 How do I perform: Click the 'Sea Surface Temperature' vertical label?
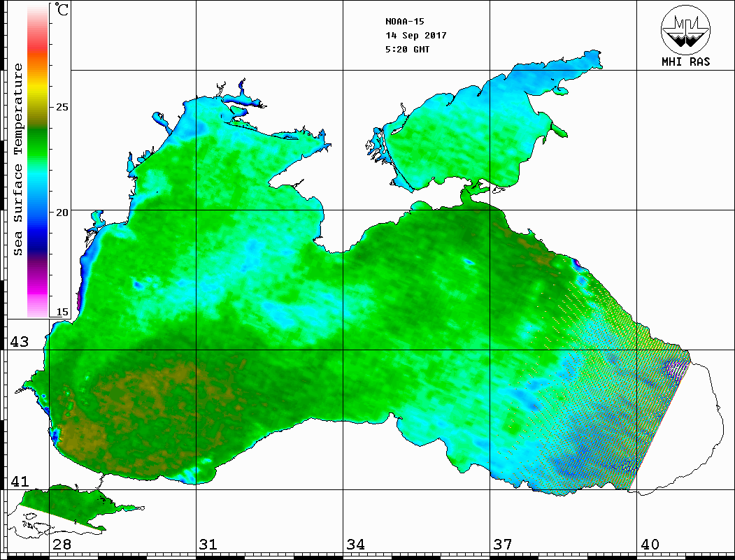point(17,160)
